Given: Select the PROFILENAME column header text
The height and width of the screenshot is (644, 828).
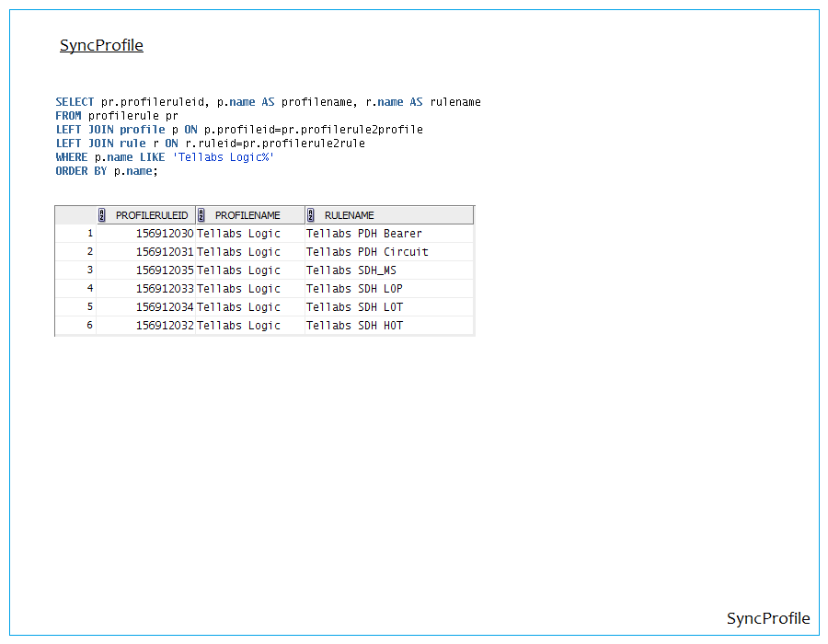Looking at the screenshot, I should [247, 215].
